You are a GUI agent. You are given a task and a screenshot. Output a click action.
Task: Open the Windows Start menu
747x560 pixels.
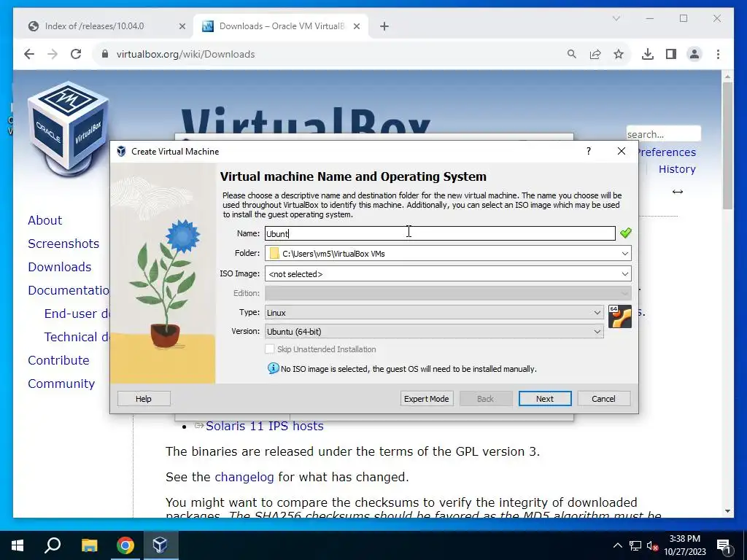(18, 545)
